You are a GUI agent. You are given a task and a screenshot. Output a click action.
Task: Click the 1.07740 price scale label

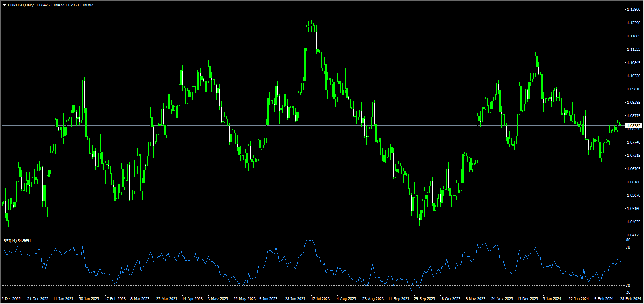(634, 142)
